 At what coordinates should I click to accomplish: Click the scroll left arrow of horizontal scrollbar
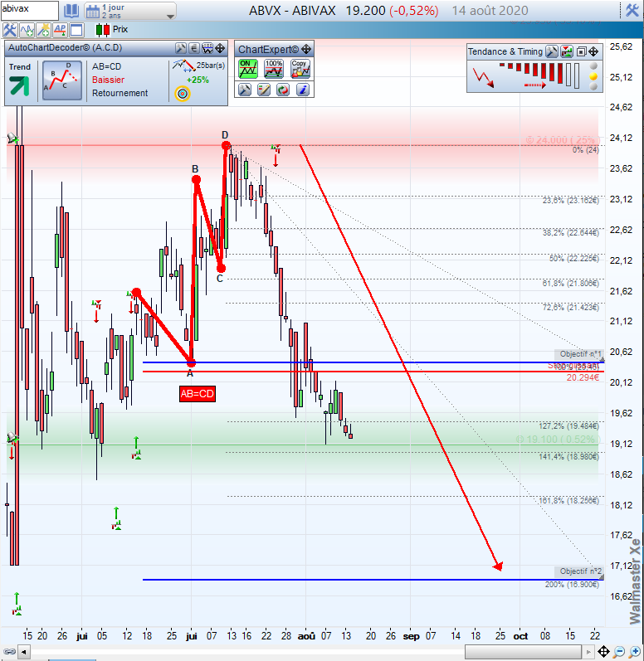(x=24, y=652)
